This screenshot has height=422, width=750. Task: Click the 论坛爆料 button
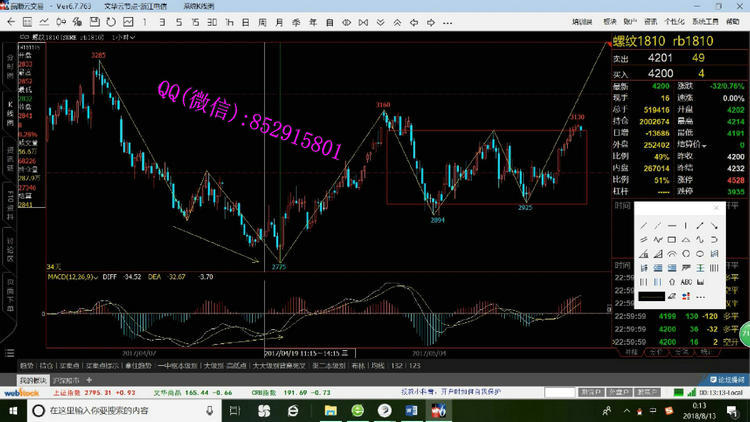[x=725, y=380]
